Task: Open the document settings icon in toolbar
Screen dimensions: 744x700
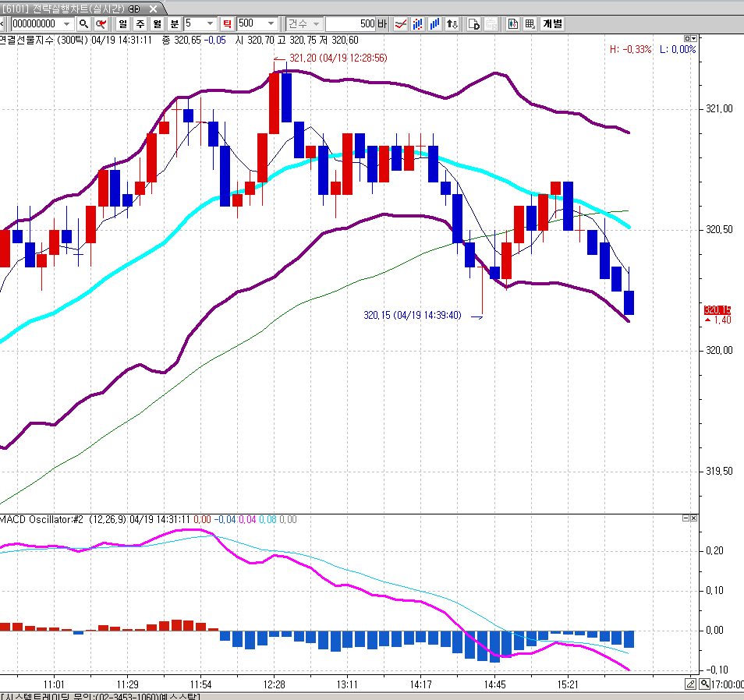Action: (473, 23)
